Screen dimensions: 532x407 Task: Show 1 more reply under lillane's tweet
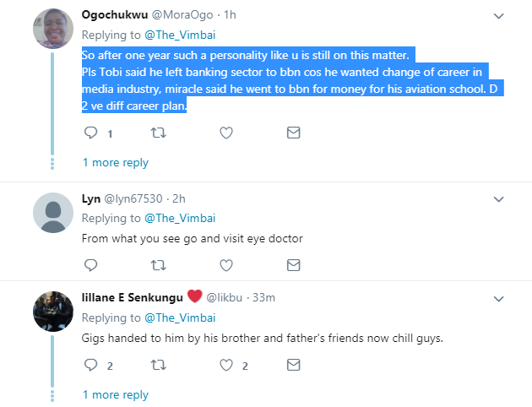click(x=115, y=394)
